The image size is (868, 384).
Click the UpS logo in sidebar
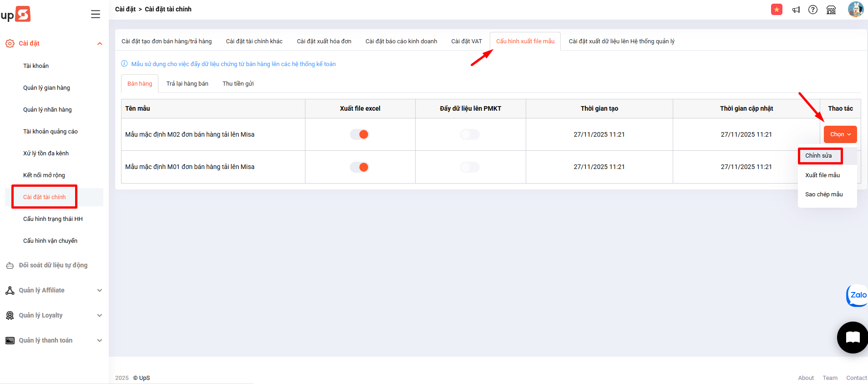point(16,14)
